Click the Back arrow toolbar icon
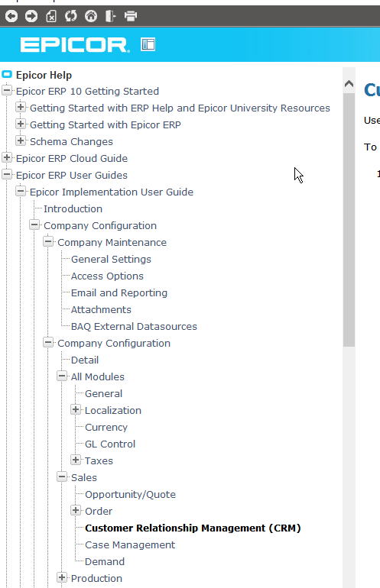 coord(11,16)
